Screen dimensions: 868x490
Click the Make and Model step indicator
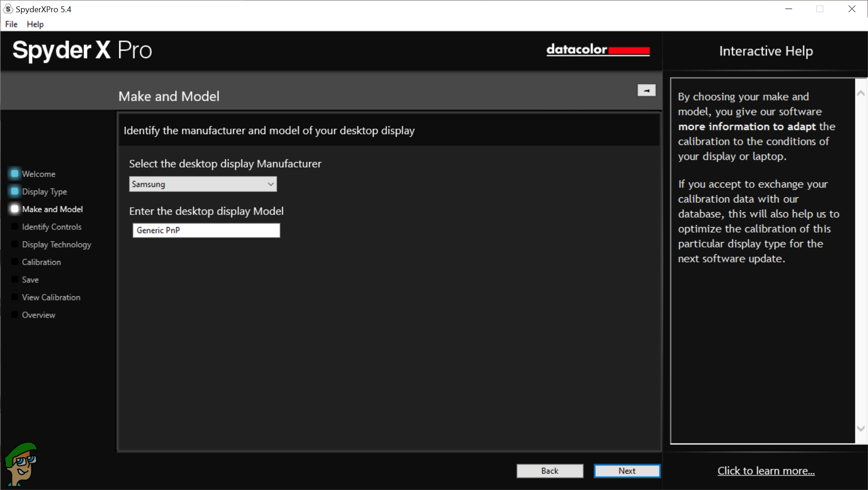14,209
